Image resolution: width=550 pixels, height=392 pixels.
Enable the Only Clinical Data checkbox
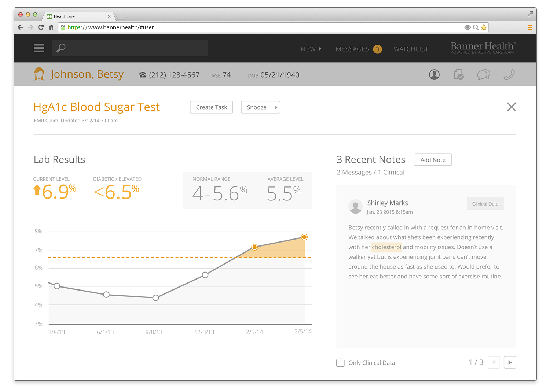340,363
